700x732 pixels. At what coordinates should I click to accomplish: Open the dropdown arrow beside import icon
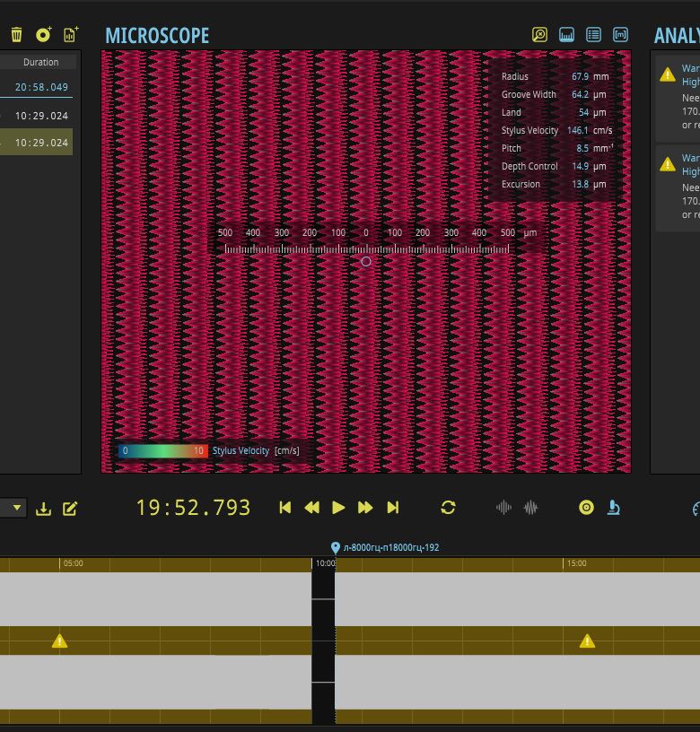point(15,509)
